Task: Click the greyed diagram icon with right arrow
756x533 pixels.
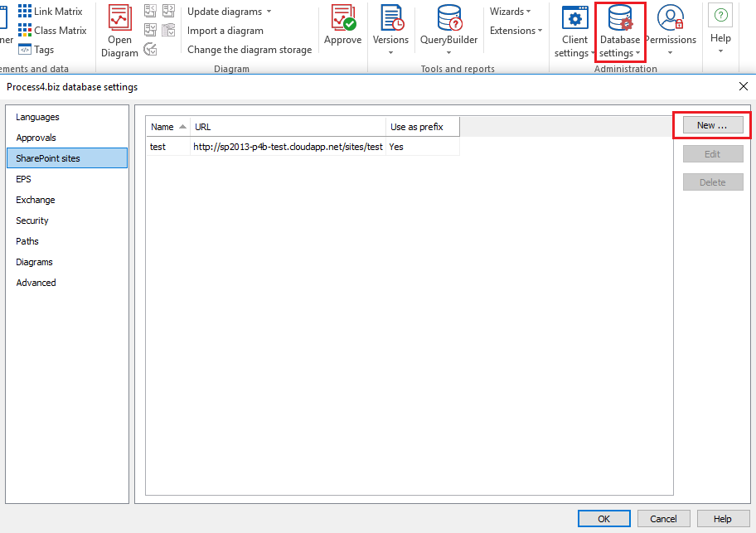Action: click(169, 11)
